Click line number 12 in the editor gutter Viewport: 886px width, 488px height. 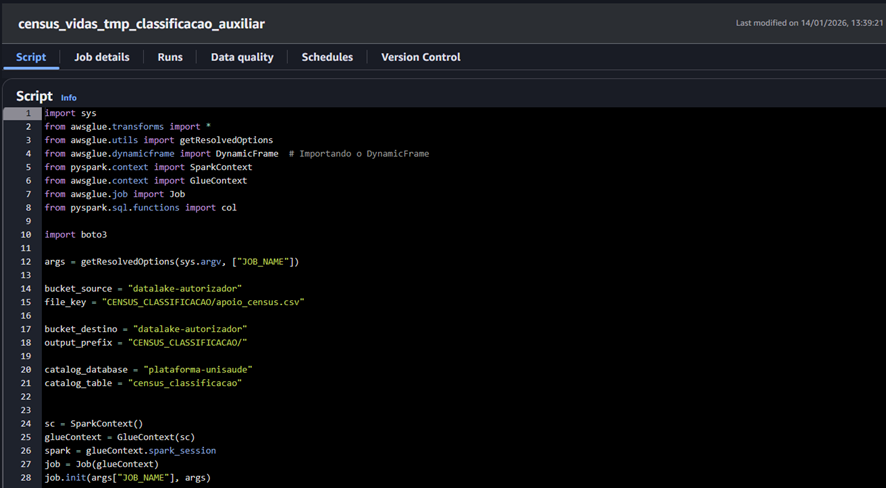[x=26, y=262]
